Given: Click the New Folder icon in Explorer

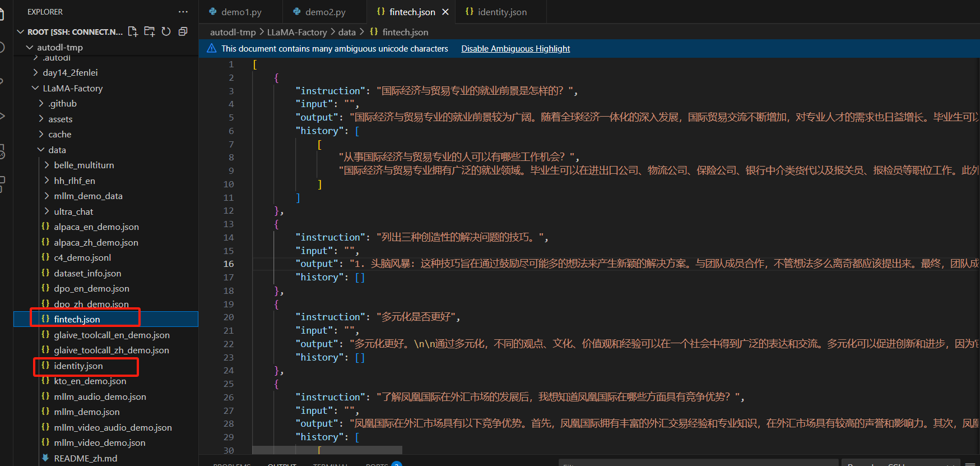Looking at the screenshot, I should 150,31.
